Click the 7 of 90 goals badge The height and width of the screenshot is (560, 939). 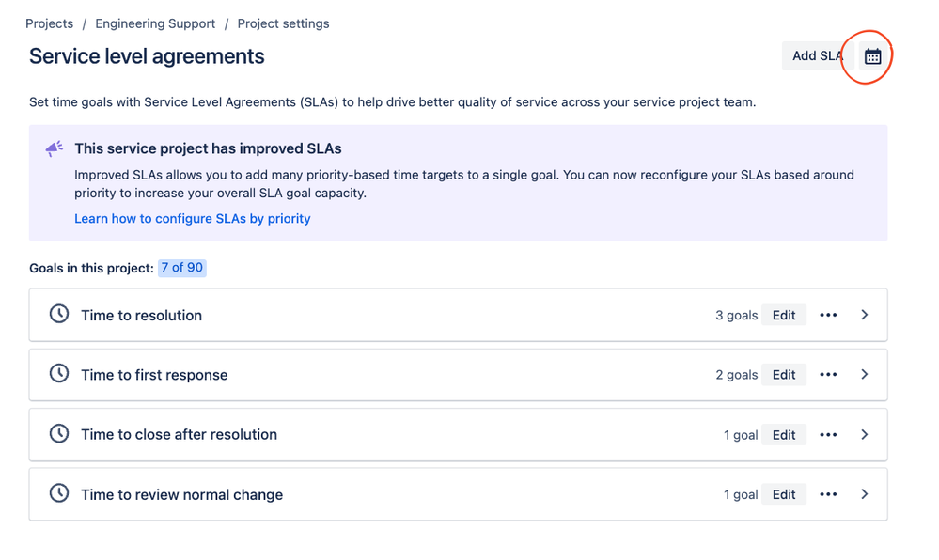pyautogui.click(x=182, y=268)
